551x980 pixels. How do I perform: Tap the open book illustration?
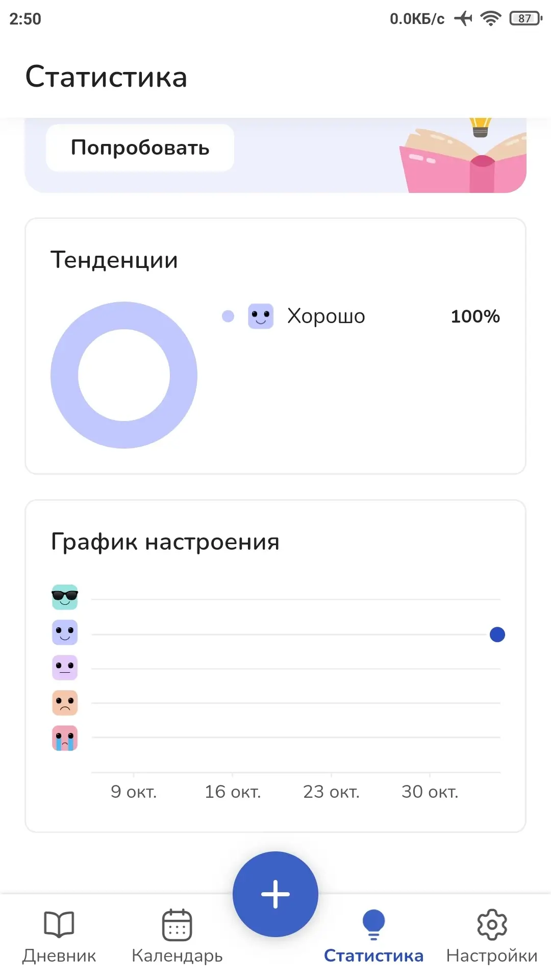[462, 161]
